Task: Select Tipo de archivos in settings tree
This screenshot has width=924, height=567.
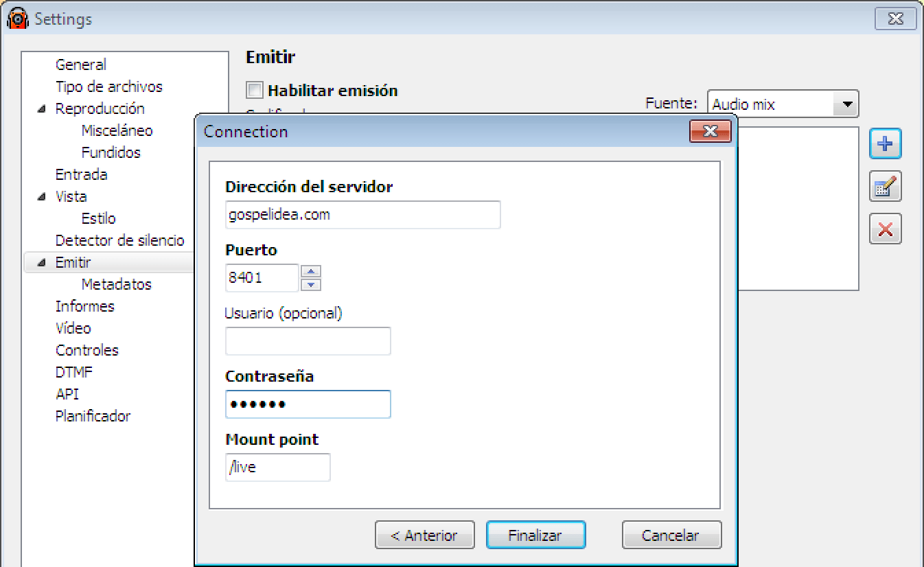Action: [109, 86]
